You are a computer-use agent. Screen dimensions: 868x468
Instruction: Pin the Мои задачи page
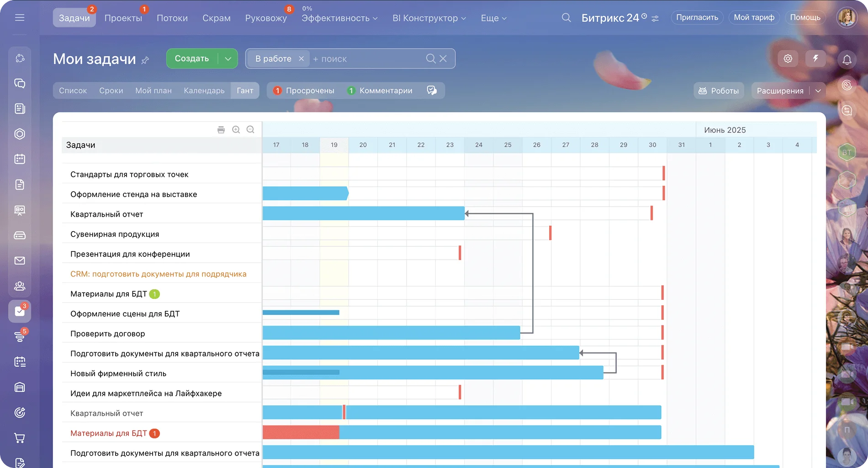click(145, 60)
